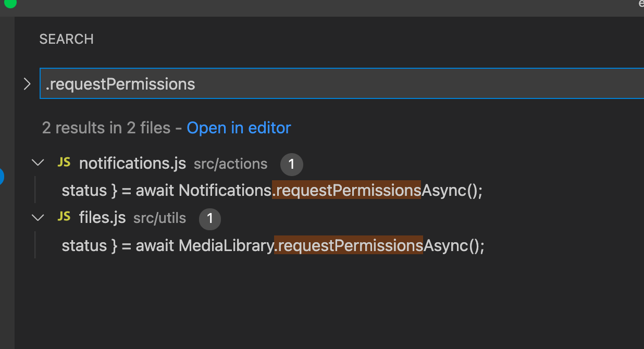Image resolution: width=644 pixels, height=349 pixels.
Task: Click the JS icon beside notifications.js
Action: coord(64,163)
